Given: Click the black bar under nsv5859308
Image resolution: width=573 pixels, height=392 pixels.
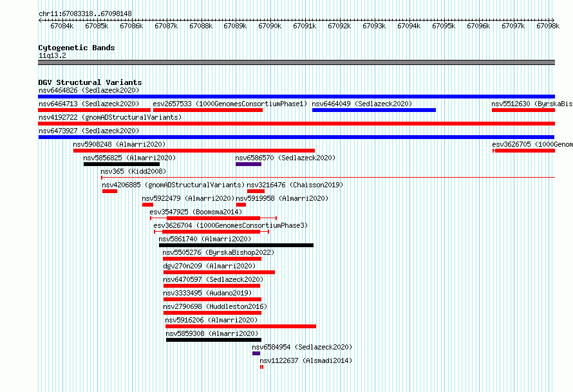Looking at the screenshot, I should pyautogui.click(x=214, y=340).
